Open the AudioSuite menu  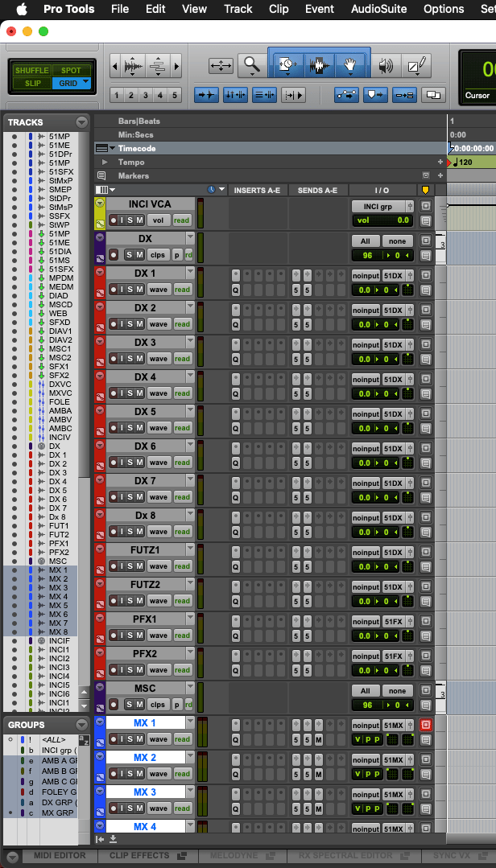pyautogui.click(x=378, y=9)
